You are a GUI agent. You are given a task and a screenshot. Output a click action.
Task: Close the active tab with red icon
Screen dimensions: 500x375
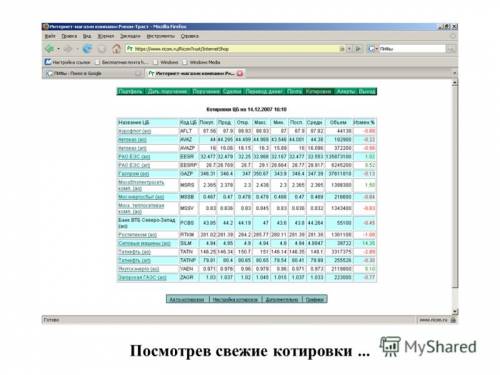tap(240, 74)
